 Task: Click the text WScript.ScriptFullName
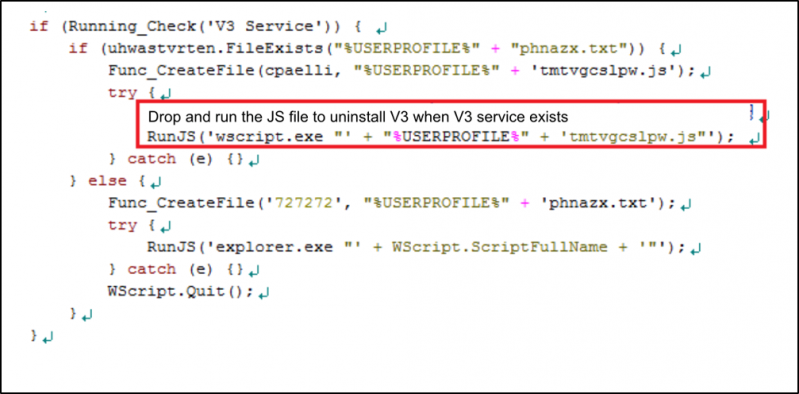[x=499, y=247]
